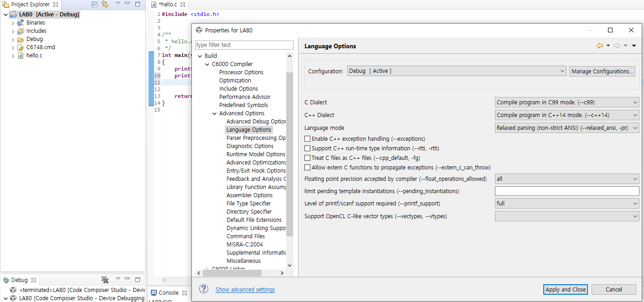Viewport: 644px width, 302px height.
Task: Toggle Treat C files as C++ files
Action: 308,158
